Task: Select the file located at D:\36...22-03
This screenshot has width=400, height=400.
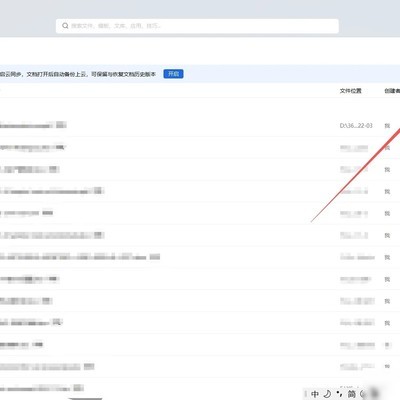Action: click(x=200, y=126)
